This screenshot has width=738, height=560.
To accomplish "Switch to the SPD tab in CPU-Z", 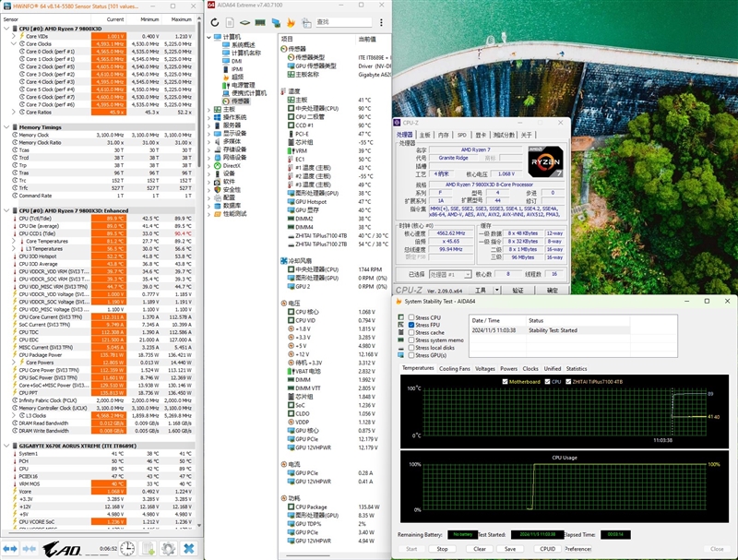I will tap(462, 135).
